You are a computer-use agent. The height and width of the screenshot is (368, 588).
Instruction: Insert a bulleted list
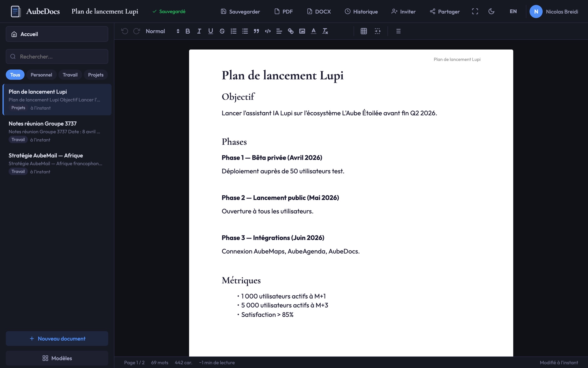(x=245, y=31)
